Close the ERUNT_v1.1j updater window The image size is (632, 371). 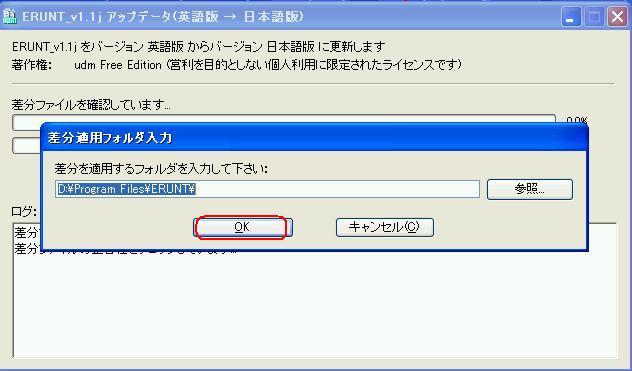click(x=617, y=18)
